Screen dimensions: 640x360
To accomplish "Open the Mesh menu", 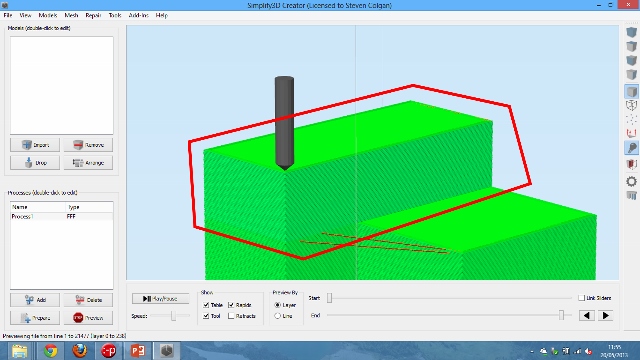I will 71,15.
